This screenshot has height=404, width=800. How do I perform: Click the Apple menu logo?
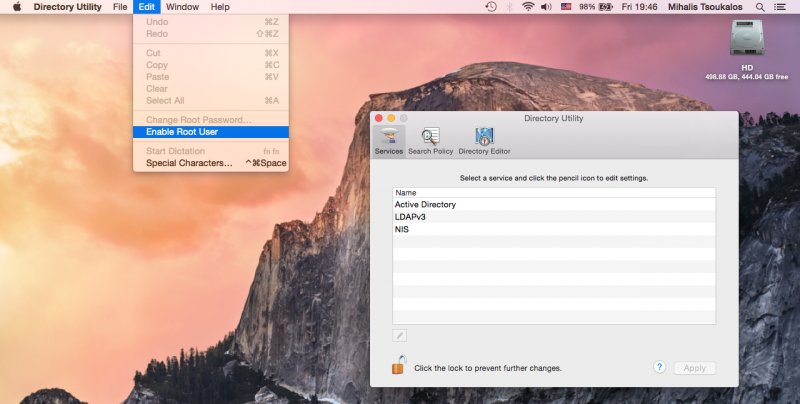pyautogui.click(x=17, y=7)
